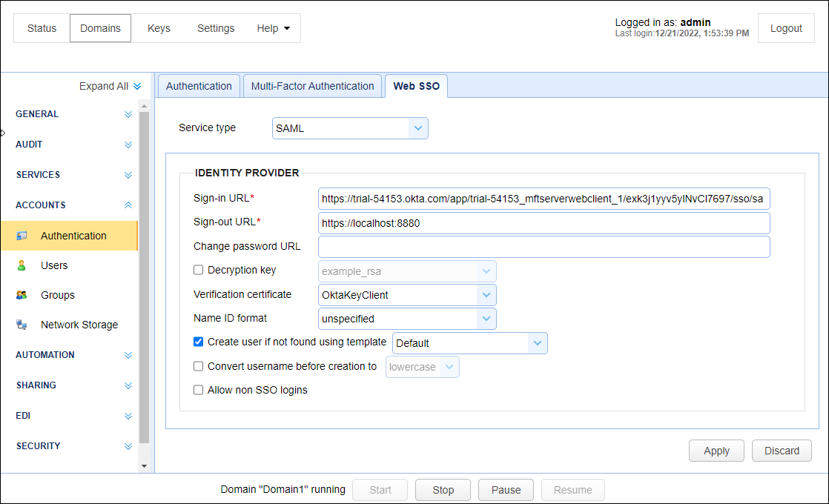This screenshot has width=829, height=504.
Task: Click the Change password URL field
Action: (544, 247)
